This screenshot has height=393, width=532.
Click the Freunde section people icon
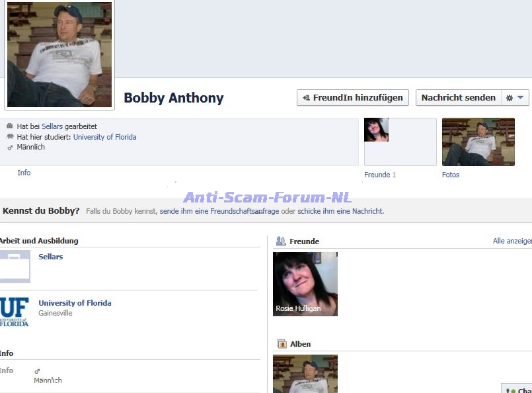[x=281, y=241]
